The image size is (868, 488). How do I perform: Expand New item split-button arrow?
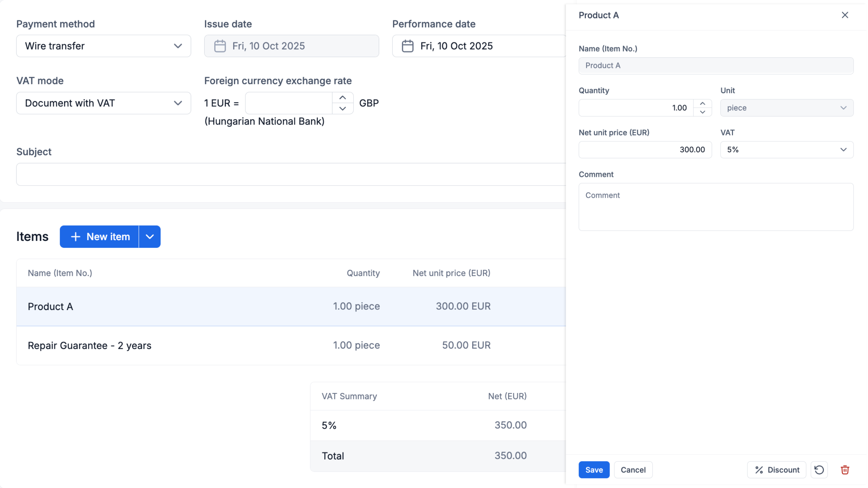point(149,237)
